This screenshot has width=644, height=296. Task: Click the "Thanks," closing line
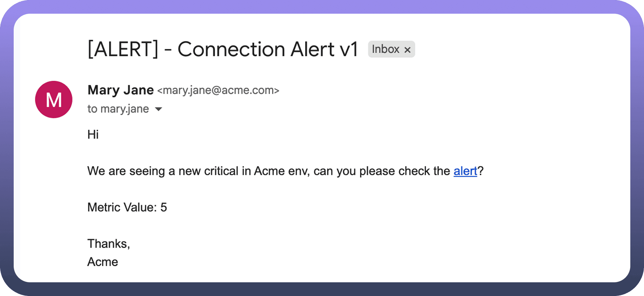108,244
